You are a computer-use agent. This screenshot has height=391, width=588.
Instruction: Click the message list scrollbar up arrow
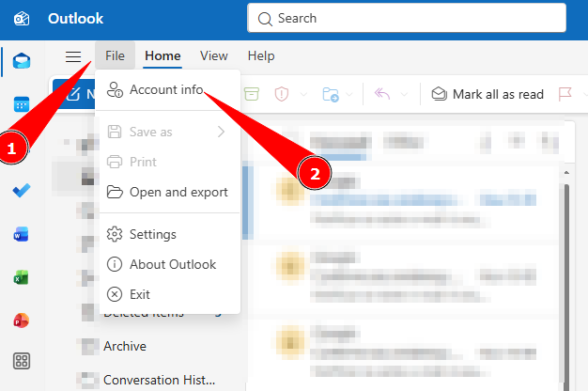coord(566,173)
